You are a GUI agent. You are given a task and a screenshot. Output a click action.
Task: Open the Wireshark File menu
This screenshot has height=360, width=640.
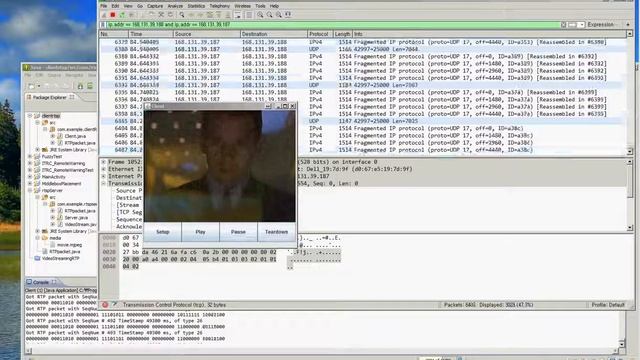104,6
